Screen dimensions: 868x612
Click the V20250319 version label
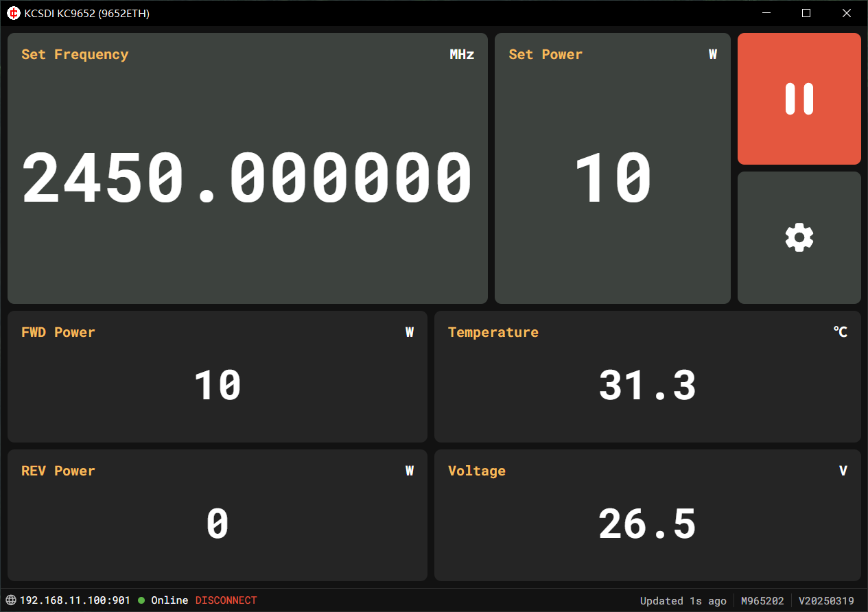pos(826,601)
